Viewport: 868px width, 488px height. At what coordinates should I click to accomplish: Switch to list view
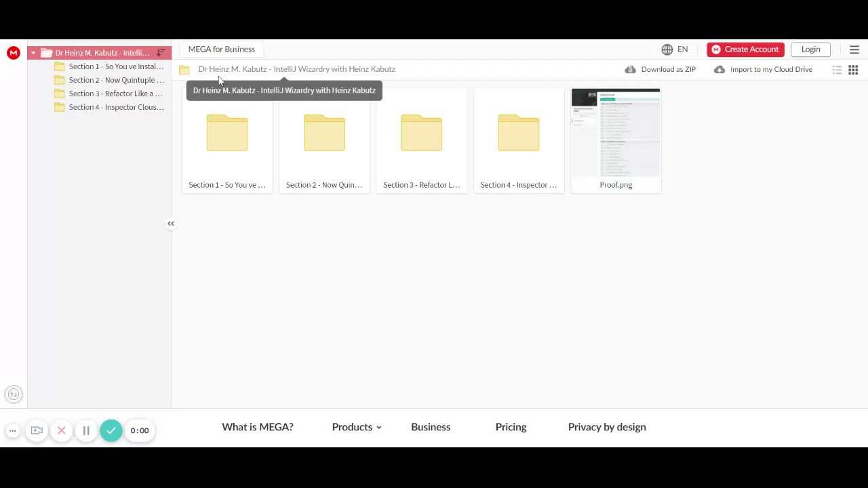pos(837,70)
